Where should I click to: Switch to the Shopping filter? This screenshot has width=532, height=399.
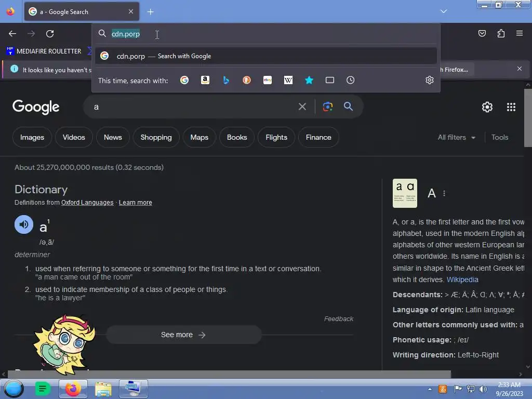click(156, 137)
